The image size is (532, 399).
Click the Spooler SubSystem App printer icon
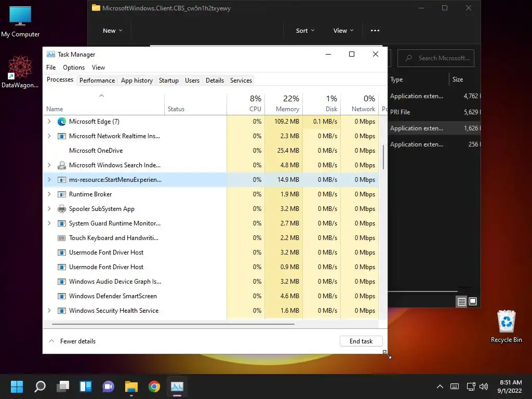click(x=61, y=209)
